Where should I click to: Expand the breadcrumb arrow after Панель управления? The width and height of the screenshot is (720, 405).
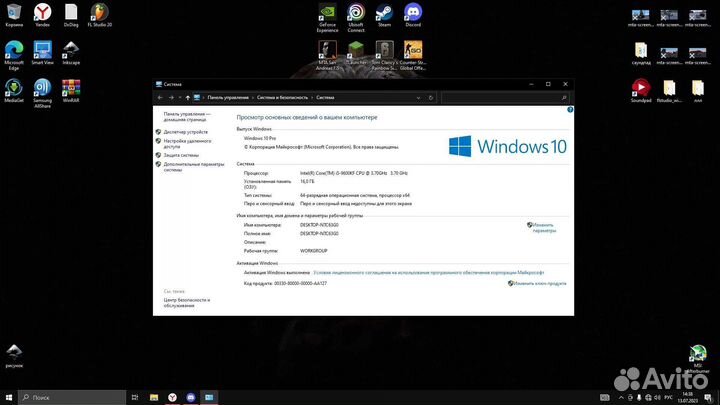click(253, 97)
